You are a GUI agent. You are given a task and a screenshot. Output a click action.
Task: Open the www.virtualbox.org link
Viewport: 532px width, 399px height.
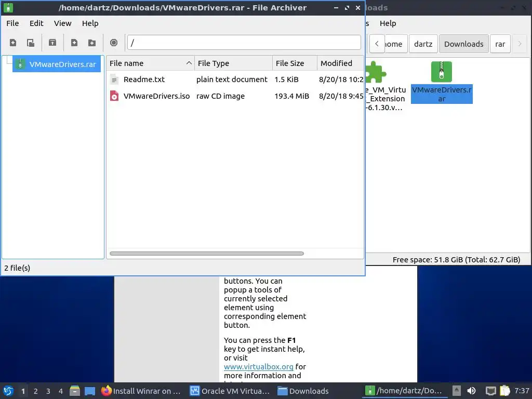point(259,367)
